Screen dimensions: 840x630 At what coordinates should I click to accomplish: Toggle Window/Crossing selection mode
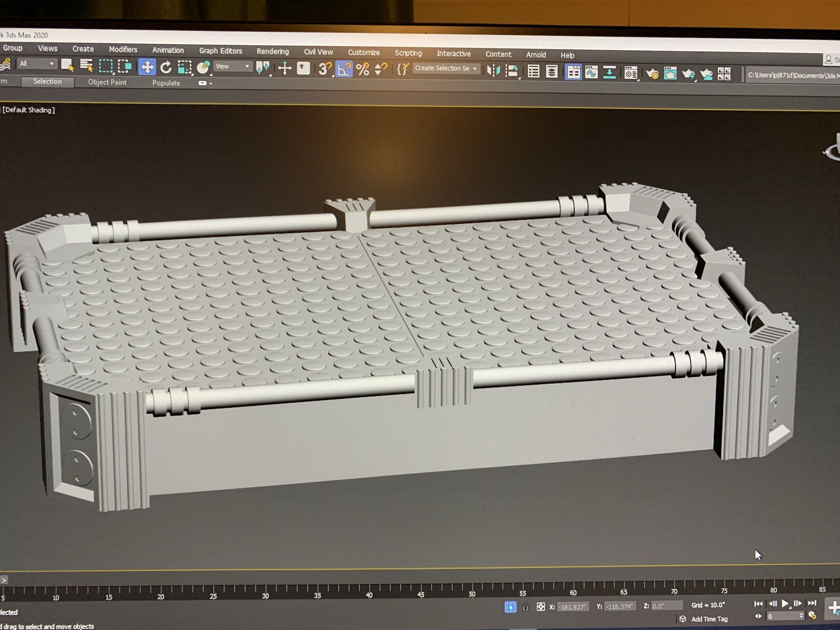(125, 66)
